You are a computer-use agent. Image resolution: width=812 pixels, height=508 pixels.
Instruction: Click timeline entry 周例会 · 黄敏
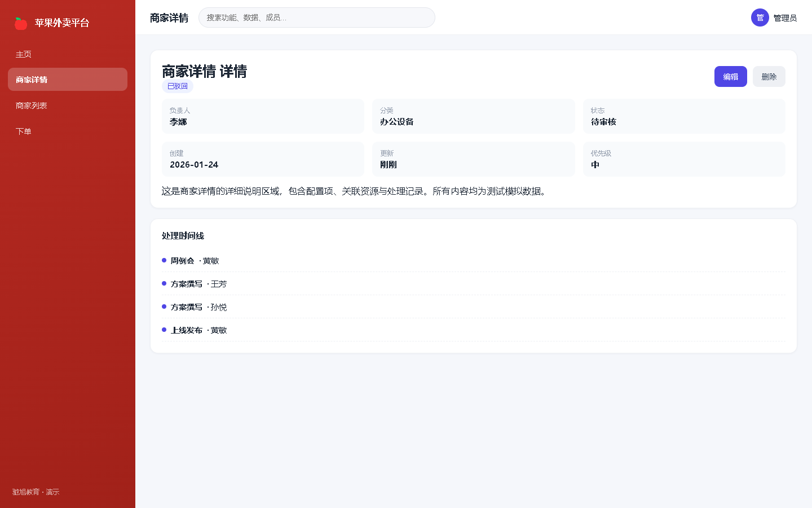click(x=474, y=261)
